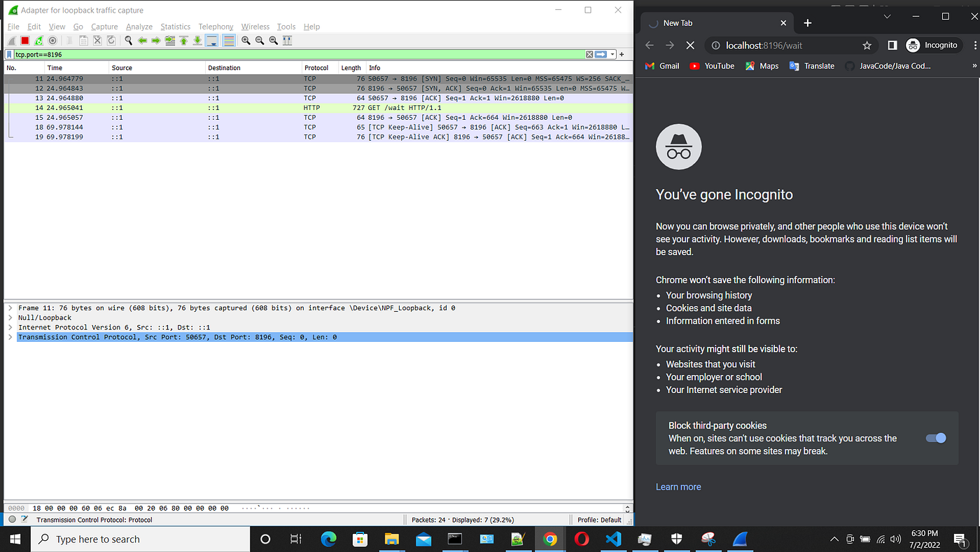The height and width of the screenshot is (552, 980).
Task: Start capturing packets with the shark fin icon
Action: (11, 40)
